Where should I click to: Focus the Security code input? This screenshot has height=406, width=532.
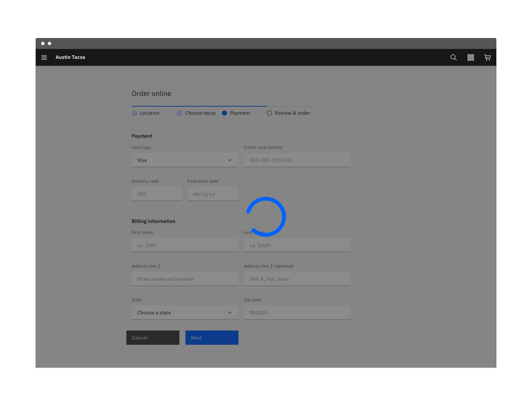tap(156, 194)
